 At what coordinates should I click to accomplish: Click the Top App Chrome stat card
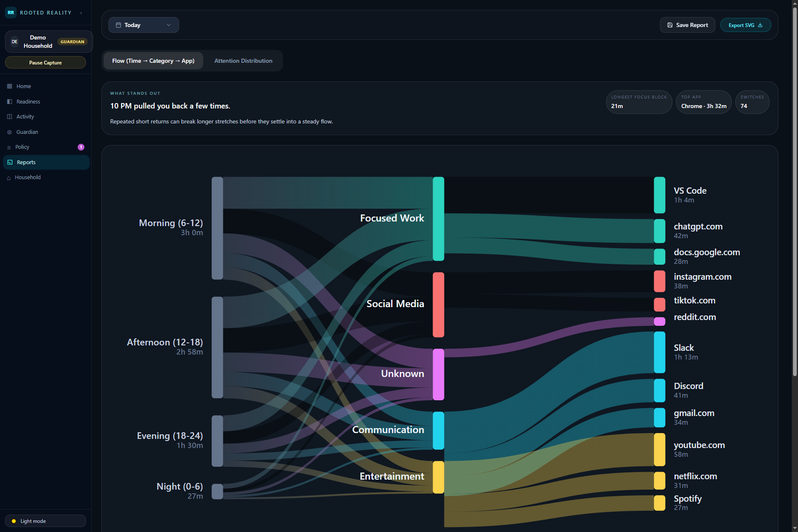(703, 102)
